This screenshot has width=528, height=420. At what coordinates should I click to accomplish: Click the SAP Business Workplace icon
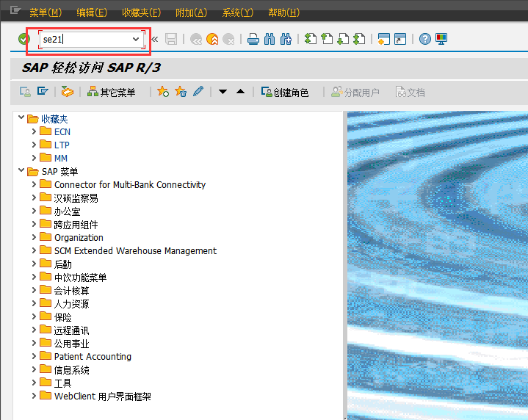click(67, 92)
